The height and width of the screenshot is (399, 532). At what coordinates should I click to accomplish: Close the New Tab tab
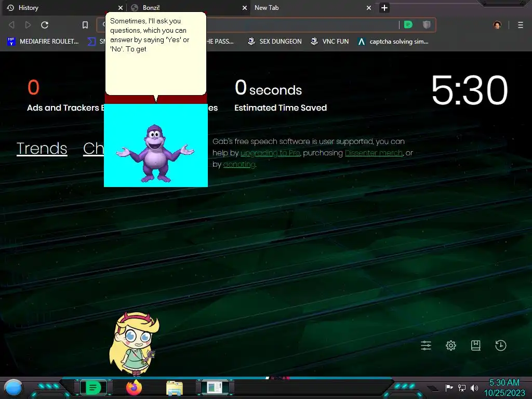[369, 8]
